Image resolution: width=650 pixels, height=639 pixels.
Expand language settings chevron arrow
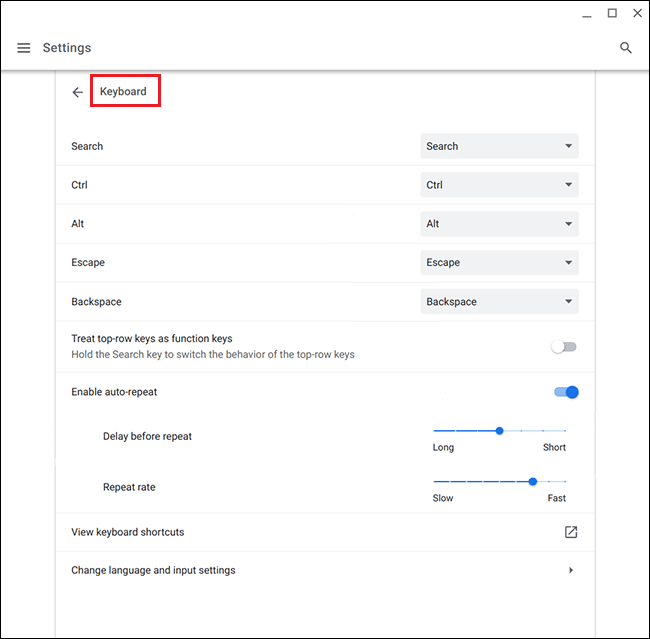tap(571, 570)
